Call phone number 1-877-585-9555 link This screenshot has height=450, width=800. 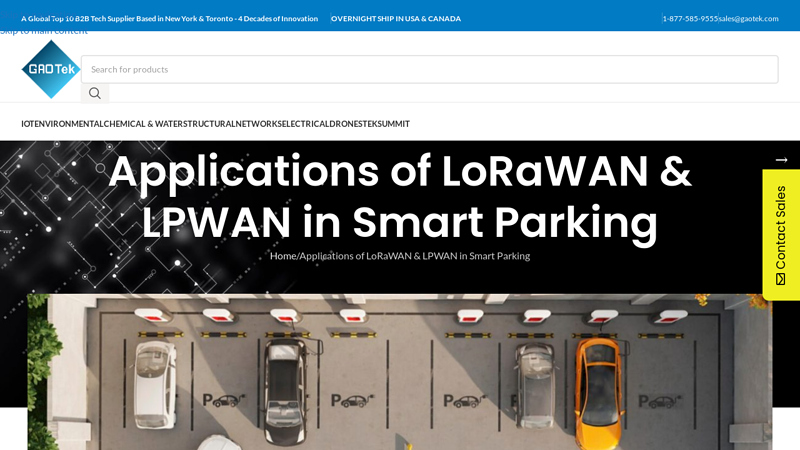pyautogui.click(x=690, y=18)
